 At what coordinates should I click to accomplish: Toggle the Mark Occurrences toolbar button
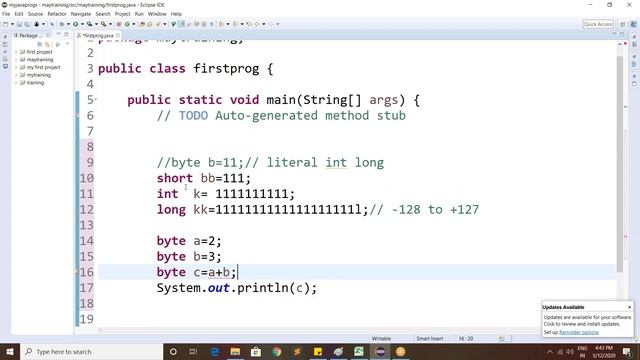[181, 24]
